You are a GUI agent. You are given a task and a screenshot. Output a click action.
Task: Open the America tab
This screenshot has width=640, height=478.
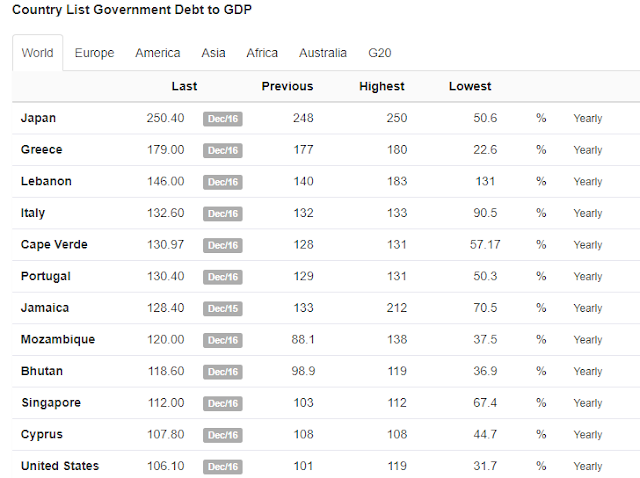pyautogui.click(x=158, y=53)
